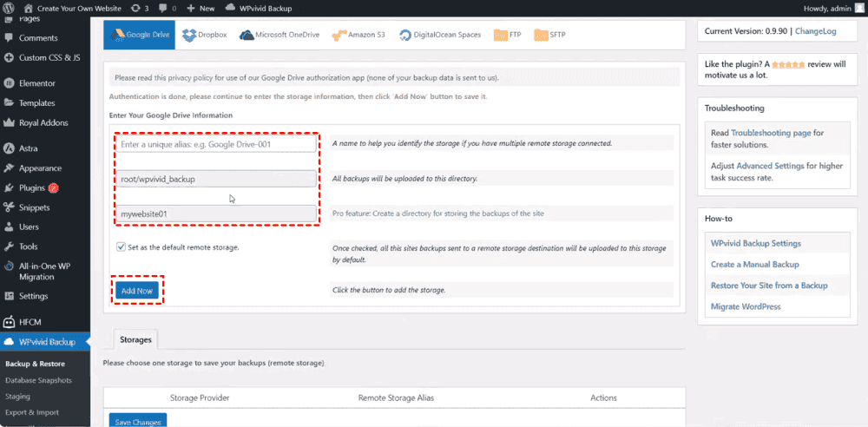868x427 pixels.
Task: Open the Howdy, admin account menu
Action: [833, 9]
